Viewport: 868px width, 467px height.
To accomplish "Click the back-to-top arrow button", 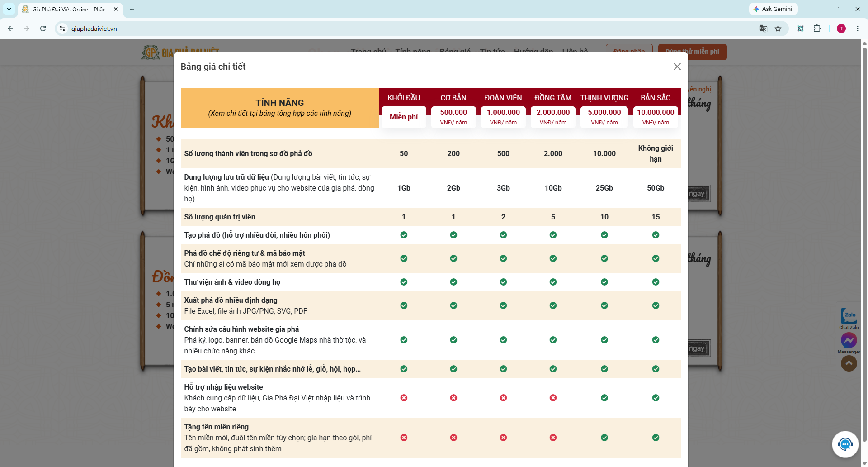I will point(849,363).
